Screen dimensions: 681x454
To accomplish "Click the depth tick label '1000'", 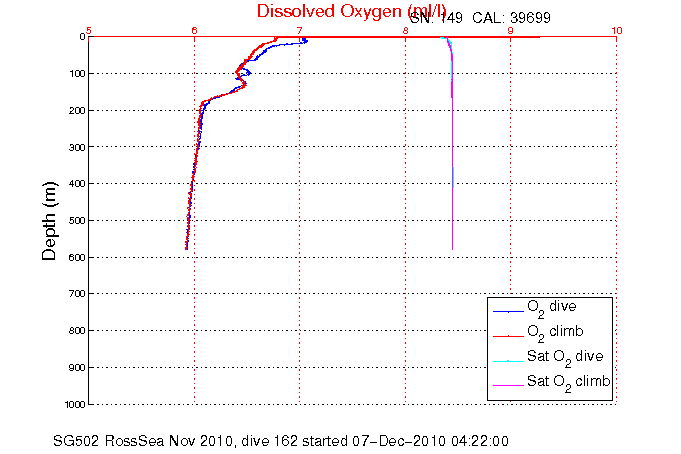I will click(75, 404).
